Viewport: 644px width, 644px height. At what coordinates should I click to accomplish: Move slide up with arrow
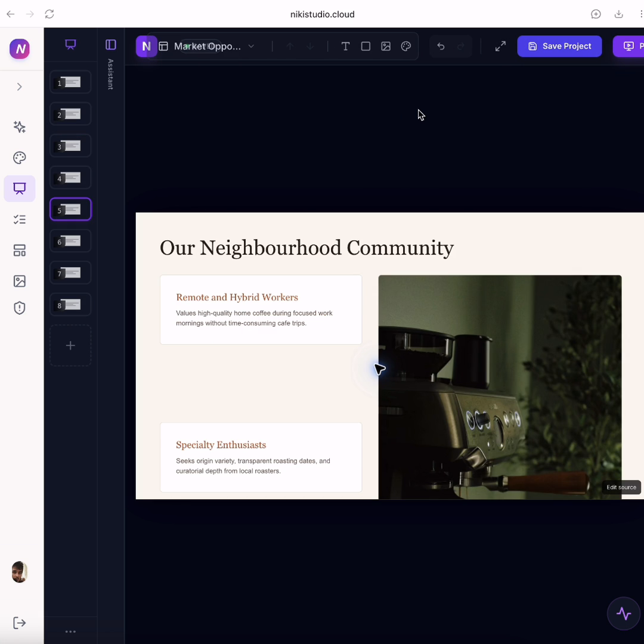click(x=290, y=47)
